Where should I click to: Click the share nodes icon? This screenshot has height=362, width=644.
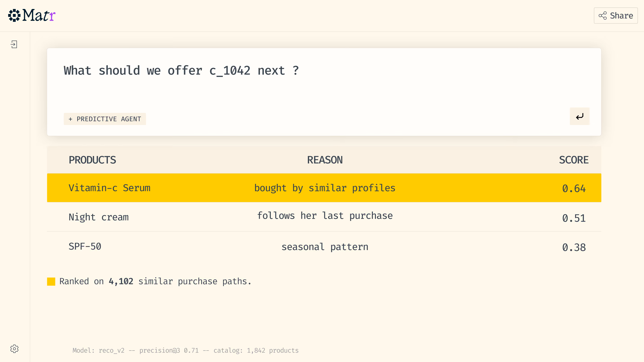pyautogui.click(x=602, y=16)
